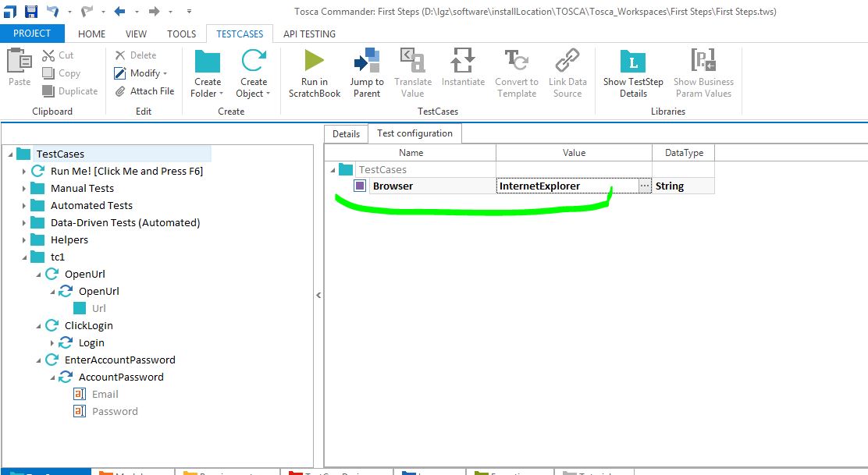This screenshot has height=475, width=868.
Task: Switch to the VIEW ribbon tab
Action: click(x=136, y=34)
